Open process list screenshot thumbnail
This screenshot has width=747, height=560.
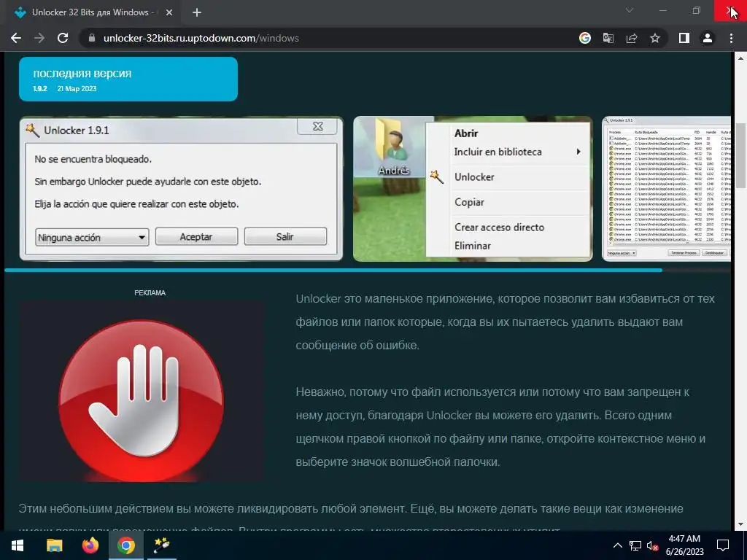[667, 189]
